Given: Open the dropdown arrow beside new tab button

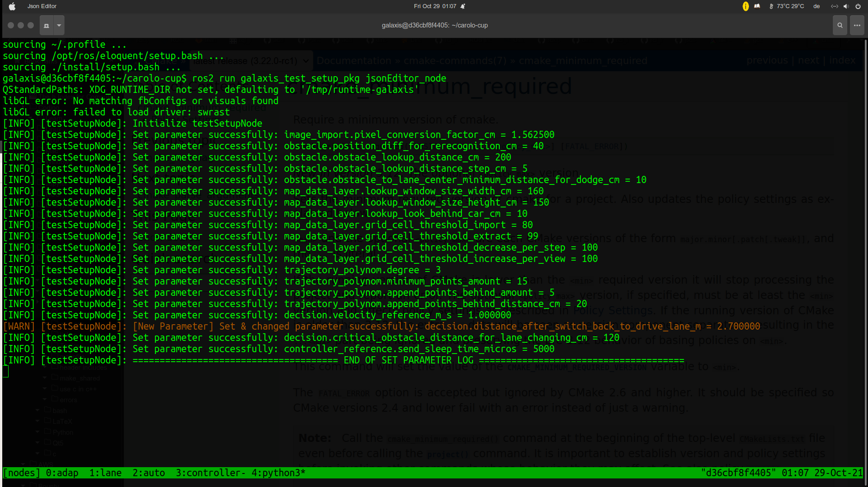Looking at the screenshot, I should pyautogui.click(x=59, y=25).
